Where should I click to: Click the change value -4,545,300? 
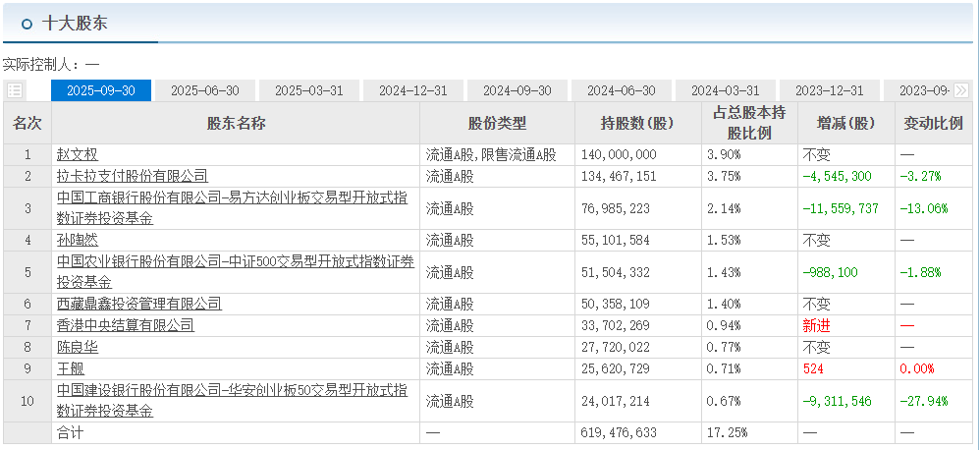(837, 176)
